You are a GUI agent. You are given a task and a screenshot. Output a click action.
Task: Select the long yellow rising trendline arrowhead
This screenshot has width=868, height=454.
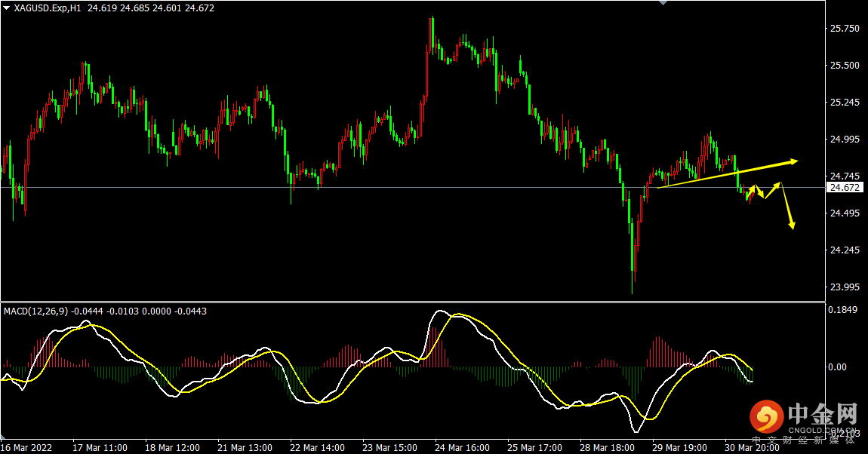point(794,161)
